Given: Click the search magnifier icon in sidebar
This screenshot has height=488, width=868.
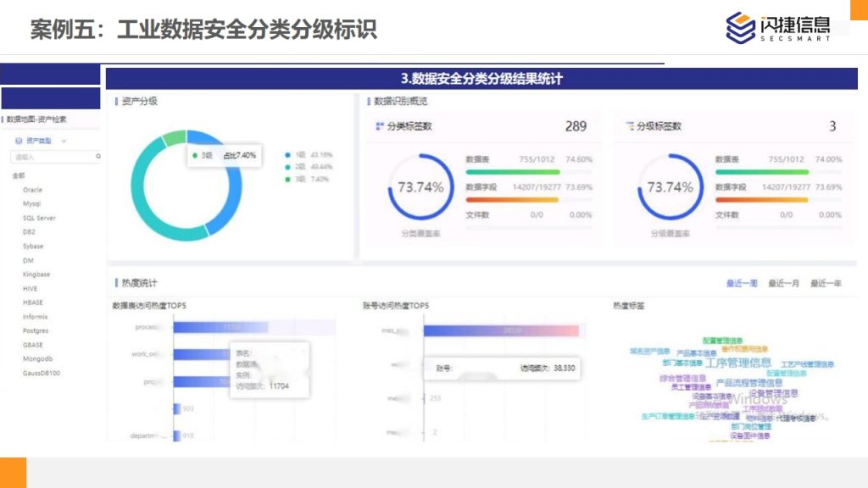Looking at the screenshot, I should pos(98,157).
